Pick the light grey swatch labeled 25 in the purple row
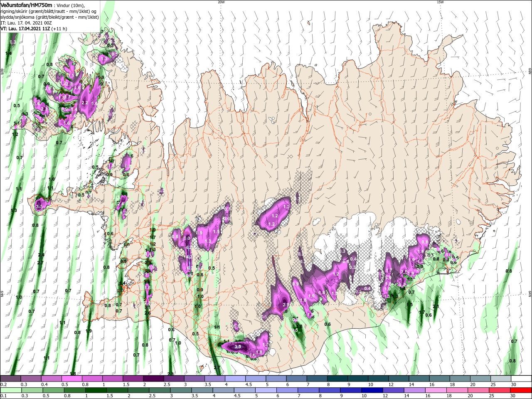This screenshot has height=399, width=532. click(501, 379)
